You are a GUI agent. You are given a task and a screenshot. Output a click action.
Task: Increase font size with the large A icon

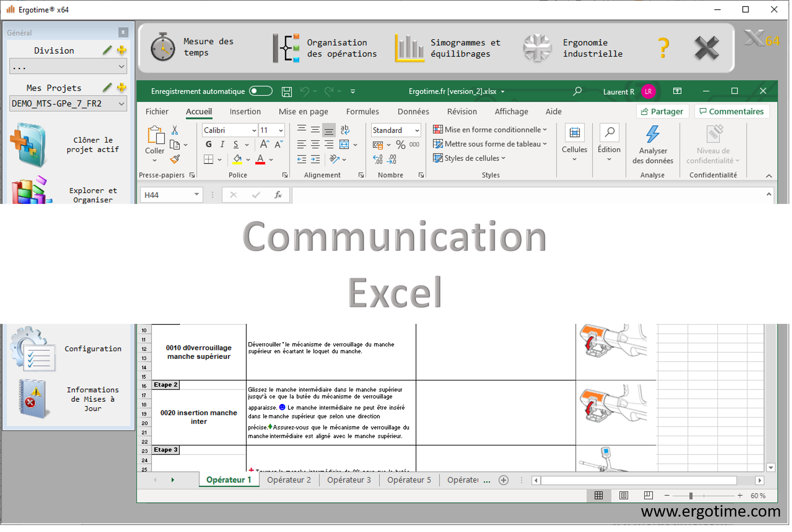264,145
